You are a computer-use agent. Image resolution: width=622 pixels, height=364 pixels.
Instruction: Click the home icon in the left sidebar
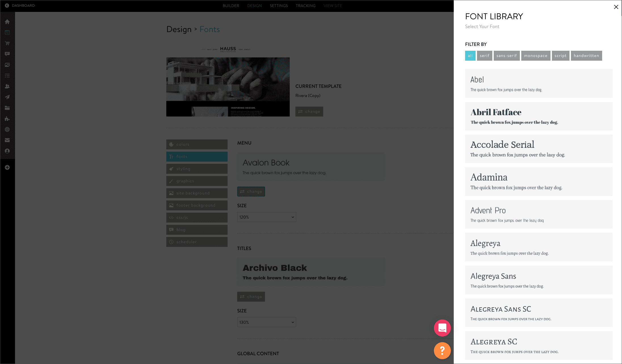pyautogui.click(x=7, y=22)
